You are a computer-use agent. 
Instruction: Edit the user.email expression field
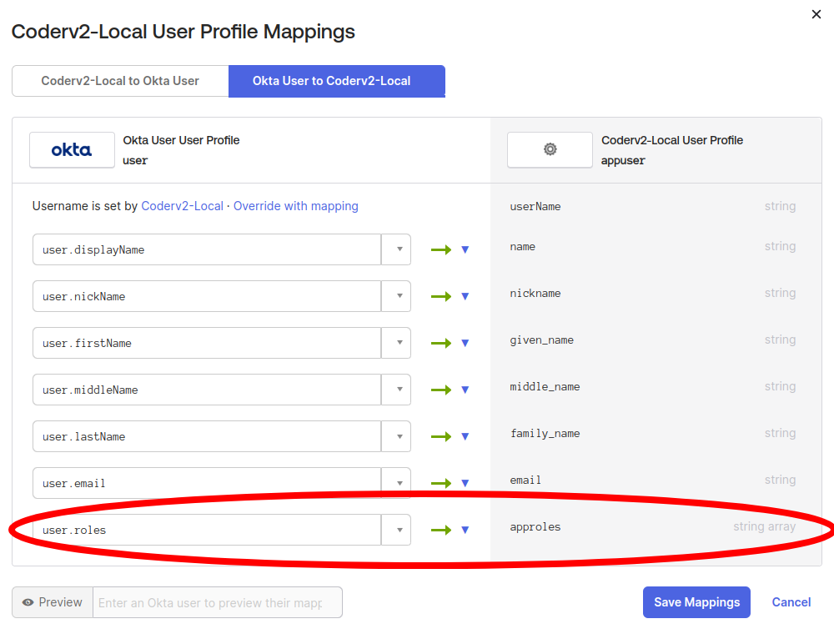tap(207, 483)
